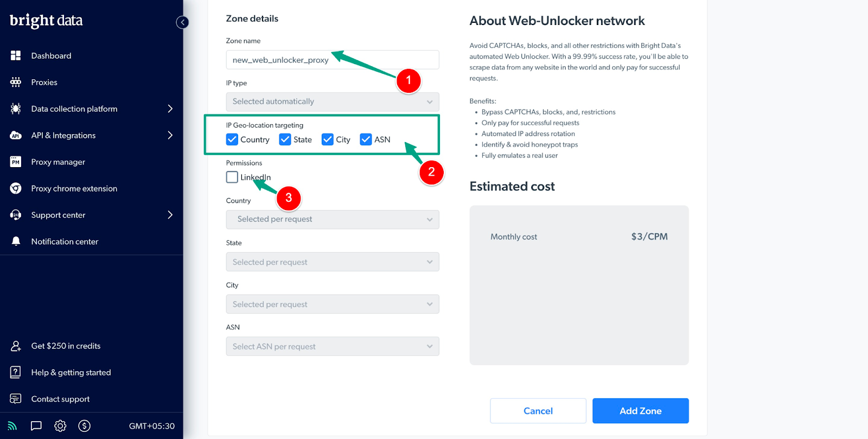
Task: Click the Proxy manager PM icon
Action: coord(16,162)
